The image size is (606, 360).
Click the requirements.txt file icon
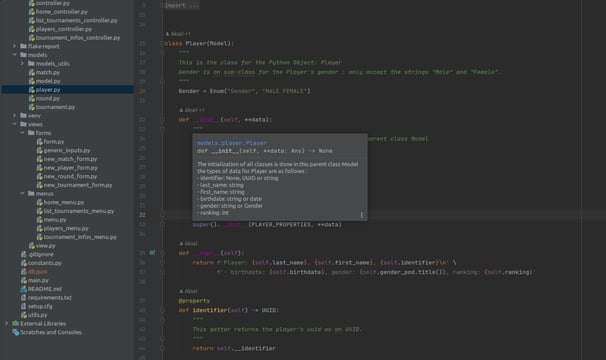(24, 298)
